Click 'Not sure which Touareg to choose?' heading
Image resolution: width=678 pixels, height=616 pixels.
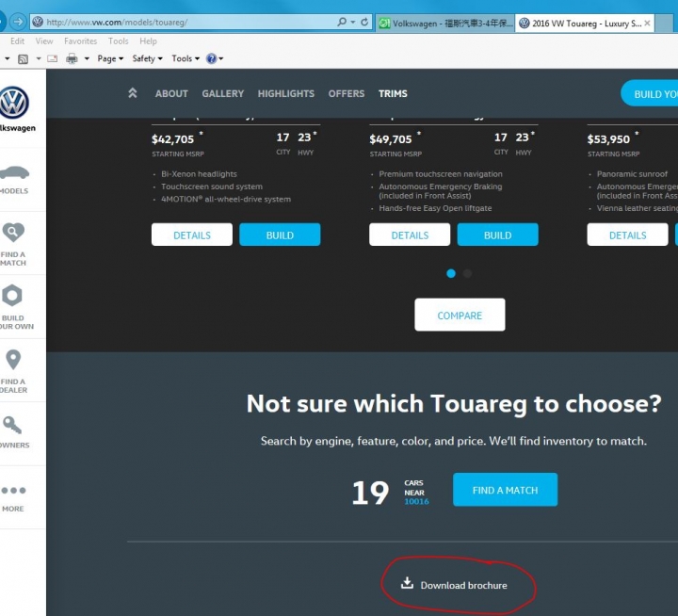point(454,403)
